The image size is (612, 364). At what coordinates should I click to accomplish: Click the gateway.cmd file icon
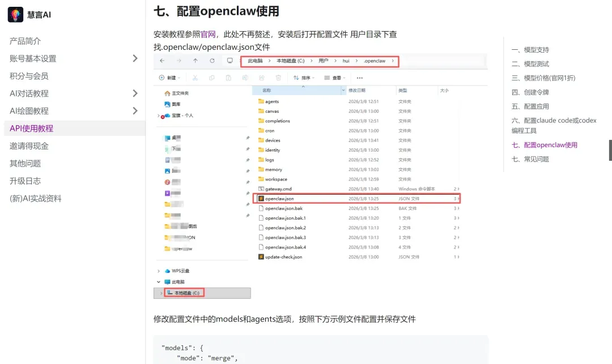261,189
